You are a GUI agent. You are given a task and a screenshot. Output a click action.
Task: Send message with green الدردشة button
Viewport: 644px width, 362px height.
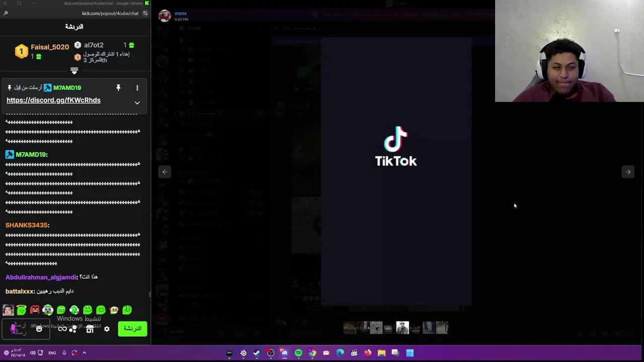[132, 329]
